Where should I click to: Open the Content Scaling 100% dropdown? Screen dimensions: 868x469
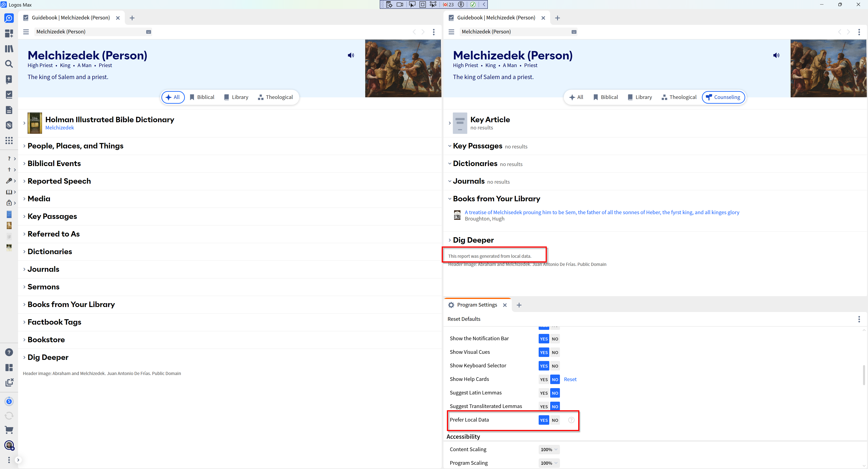(x=549, y=450)
